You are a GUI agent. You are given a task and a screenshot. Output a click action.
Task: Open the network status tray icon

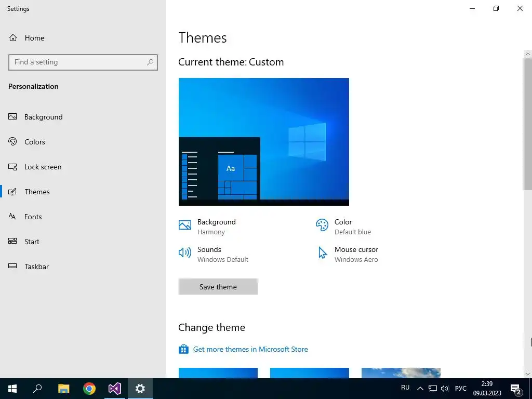[x=433, y=389]
